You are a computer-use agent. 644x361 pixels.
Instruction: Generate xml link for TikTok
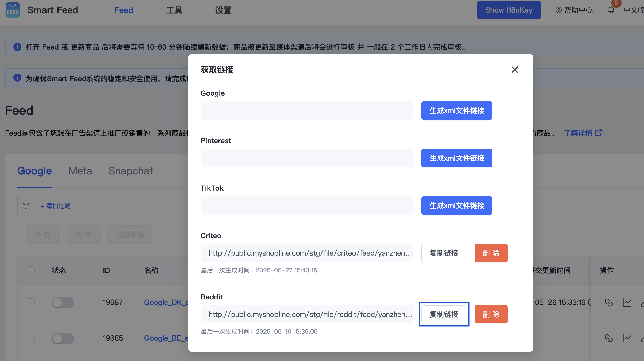coord(457,206)
